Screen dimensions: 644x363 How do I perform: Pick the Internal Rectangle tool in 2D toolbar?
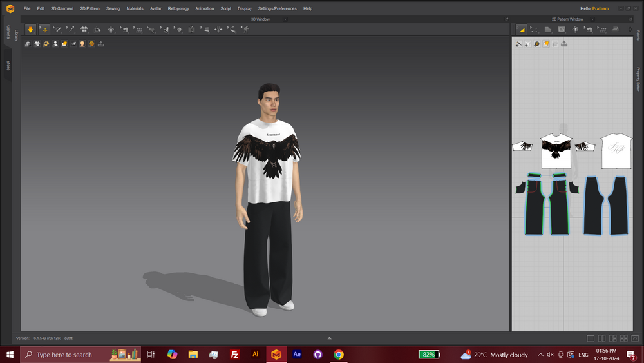(561, 30)
